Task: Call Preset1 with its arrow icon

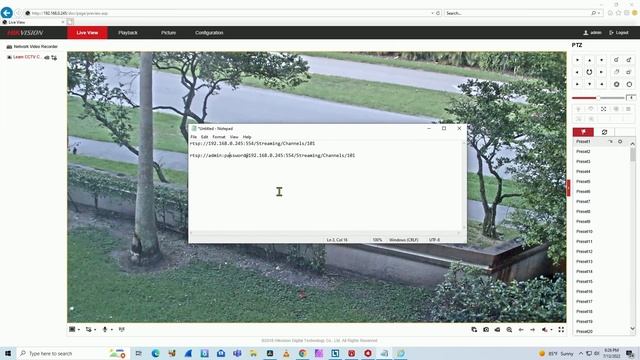Action: tap(611, 142)
